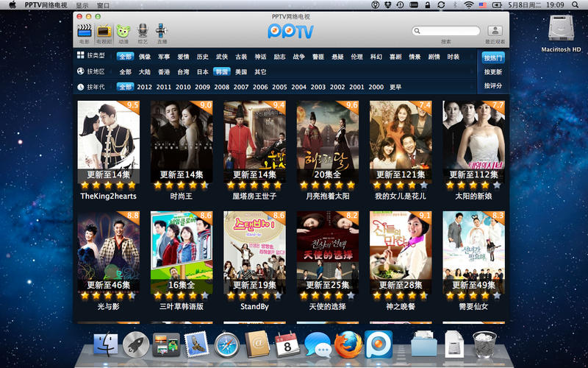
Task: Click the PPTV logo
Action: (290, 32)
